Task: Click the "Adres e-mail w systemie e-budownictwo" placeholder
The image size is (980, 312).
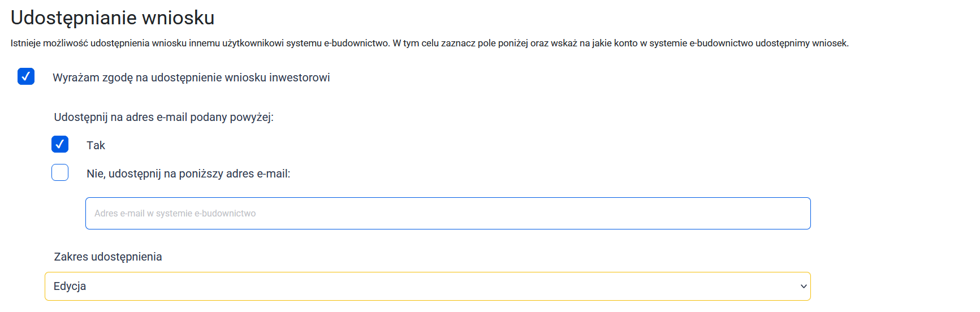Action: 175,214
